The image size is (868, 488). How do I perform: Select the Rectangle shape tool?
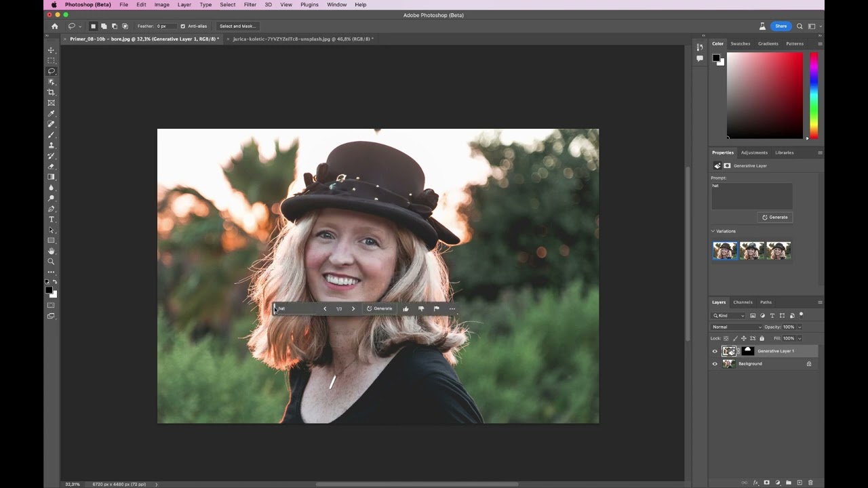(51, 241)
